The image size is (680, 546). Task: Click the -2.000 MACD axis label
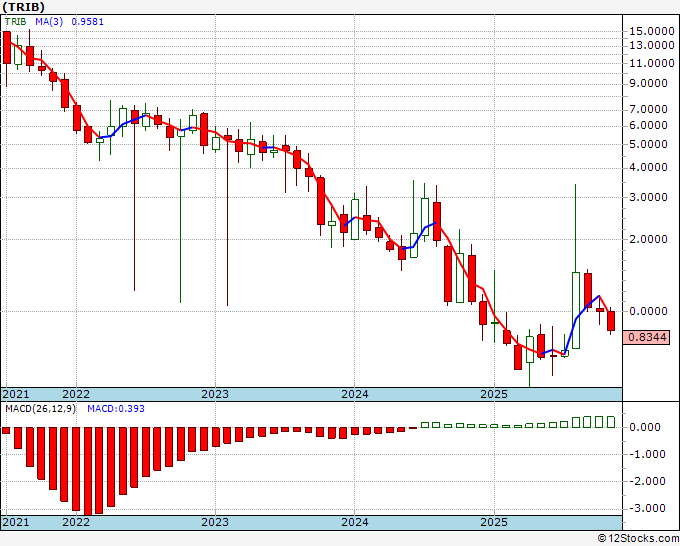point(645,481)
